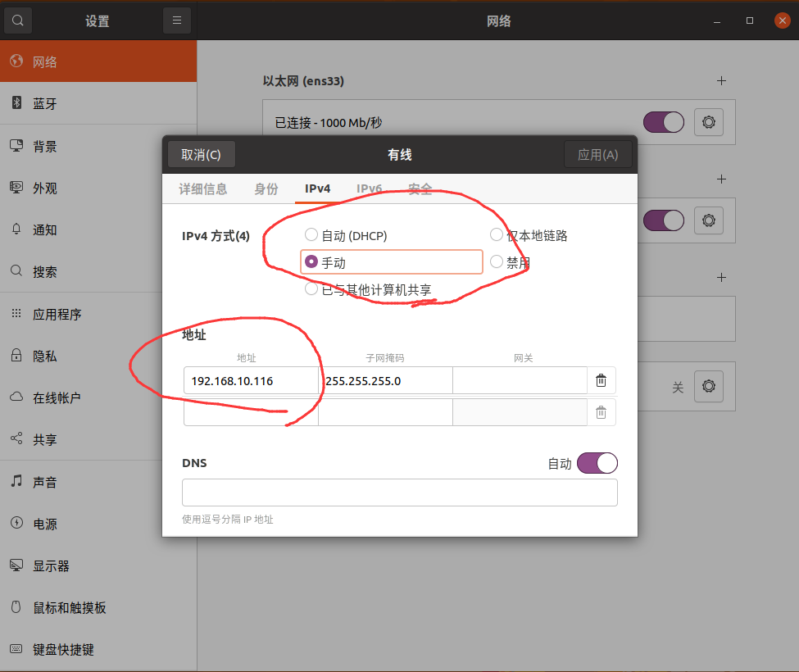Click the picture icon beside 背景
The image size is (799, 672).
16,145
